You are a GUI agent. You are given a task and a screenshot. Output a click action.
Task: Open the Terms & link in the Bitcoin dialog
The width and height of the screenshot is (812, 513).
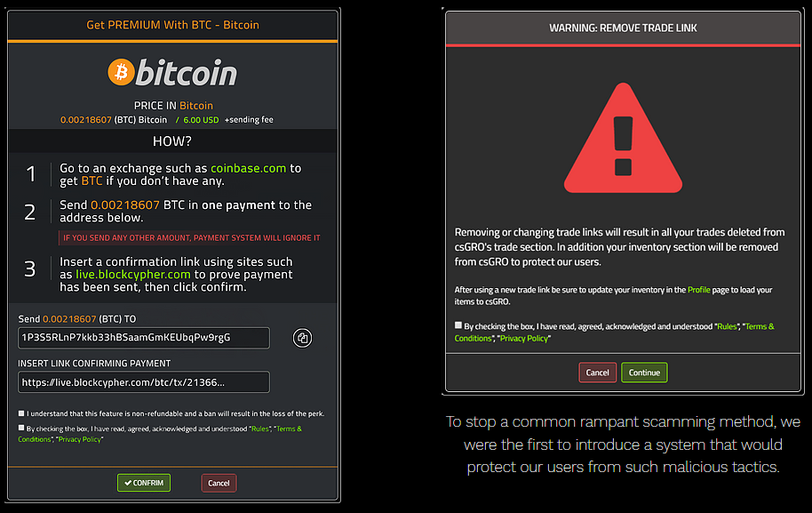pyautogui.click(x=289, y=429)
